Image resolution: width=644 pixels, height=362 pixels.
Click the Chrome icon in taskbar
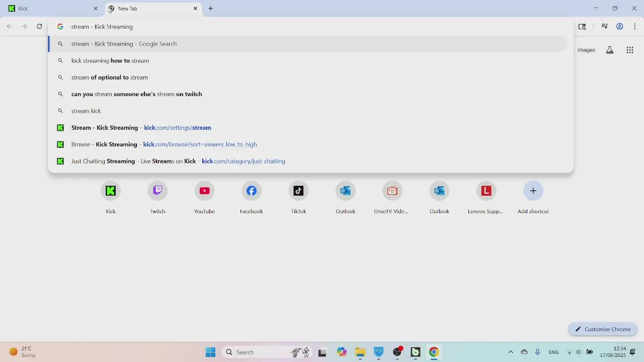point(434,352)
